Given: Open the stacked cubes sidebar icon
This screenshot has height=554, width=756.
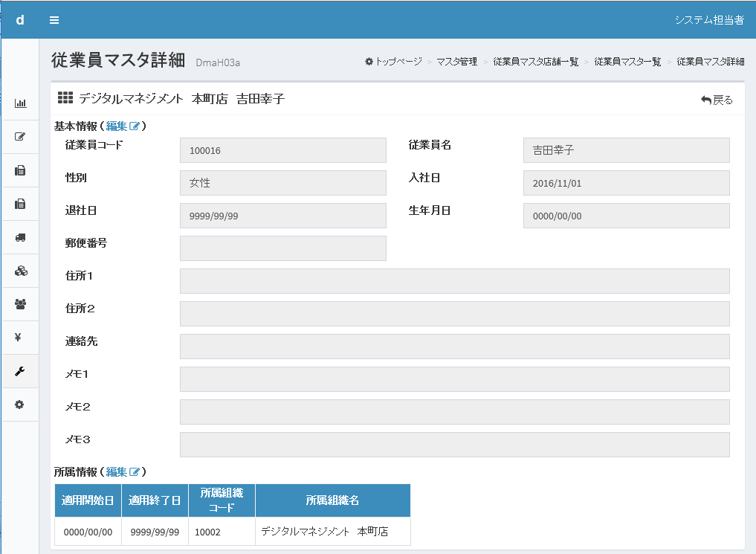Looking at the screenshot, I should coord(20,271).
